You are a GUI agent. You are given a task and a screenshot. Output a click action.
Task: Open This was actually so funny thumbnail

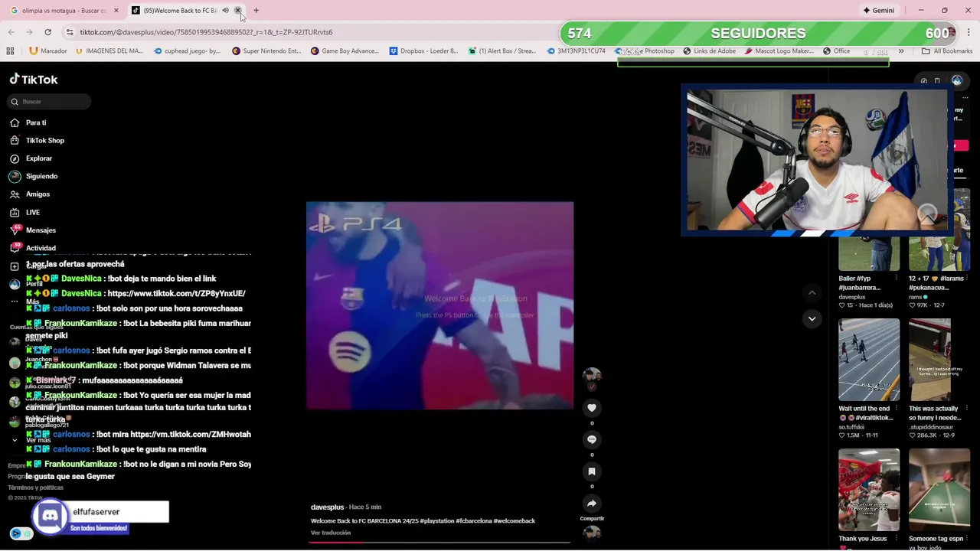pyautogui.click(x=939, y=360)
